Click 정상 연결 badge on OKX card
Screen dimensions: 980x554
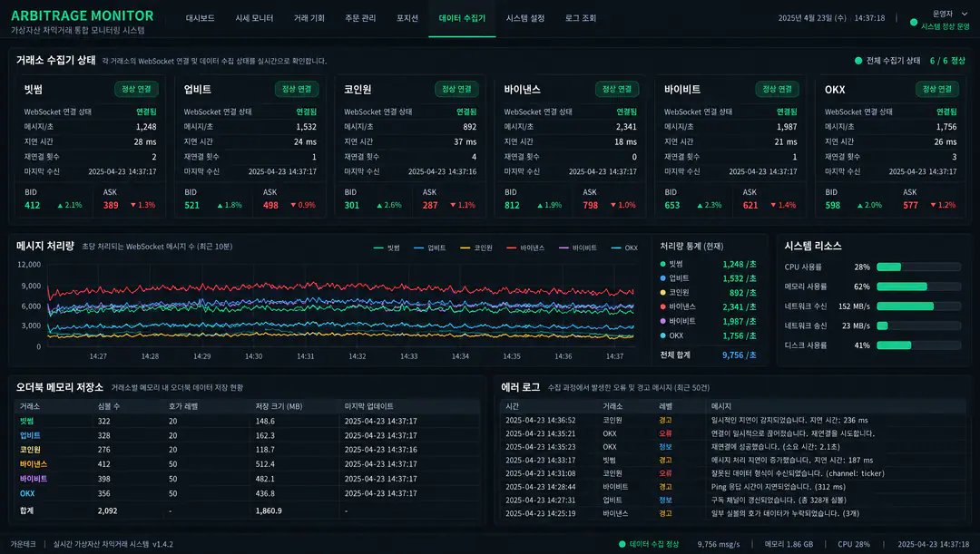(936, 90)
